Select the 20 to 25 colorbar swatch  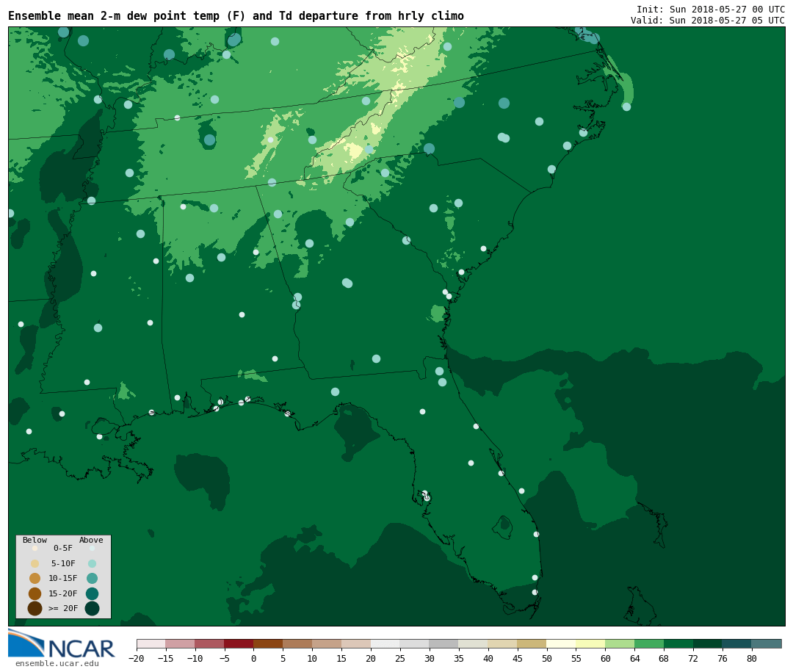click(x=386, y=643)
